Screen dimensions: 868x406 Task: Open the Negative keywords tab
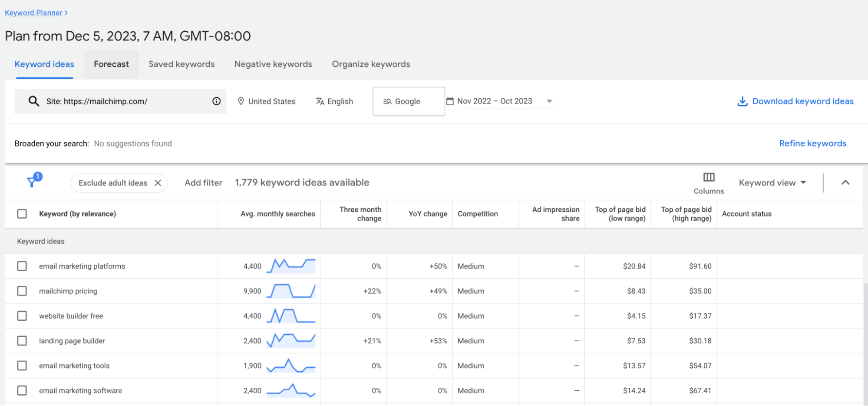tap(273, 64)
